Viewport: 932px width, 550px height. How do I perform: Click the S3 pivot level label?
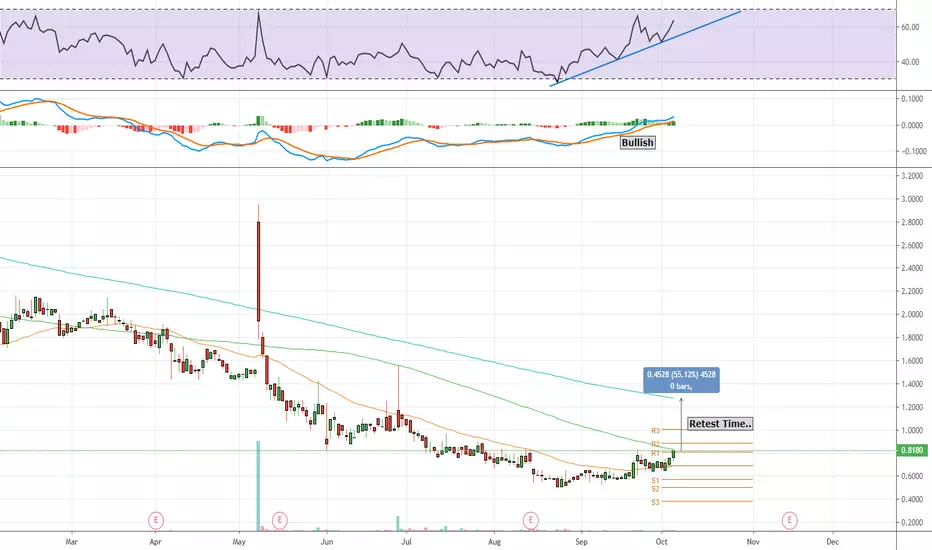pos(655,502)
